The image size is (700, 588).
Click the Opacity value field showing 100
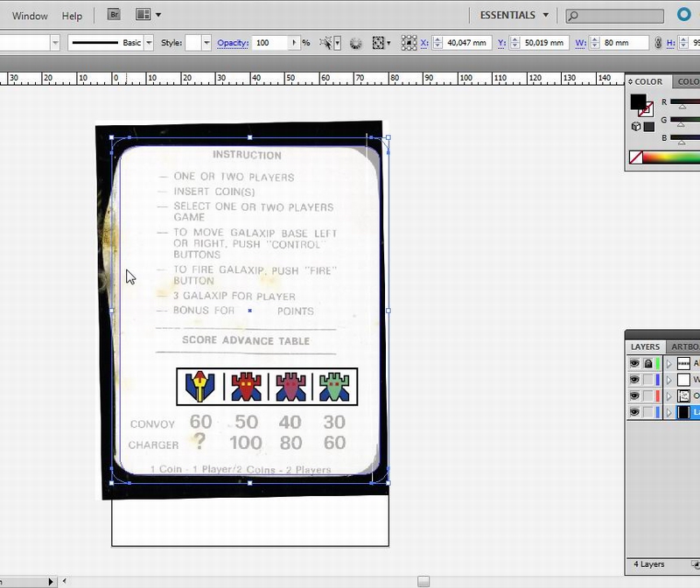click(x=270, y=43)
